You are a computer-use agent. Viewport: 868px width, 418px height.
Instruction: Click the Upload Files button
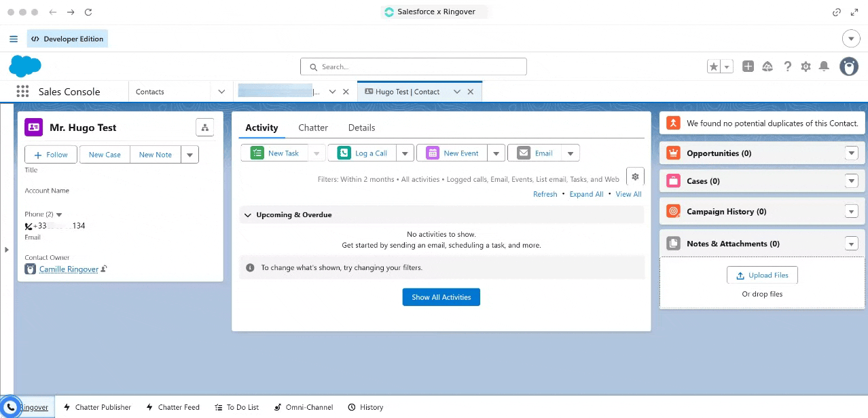click(x=762, y=275)
